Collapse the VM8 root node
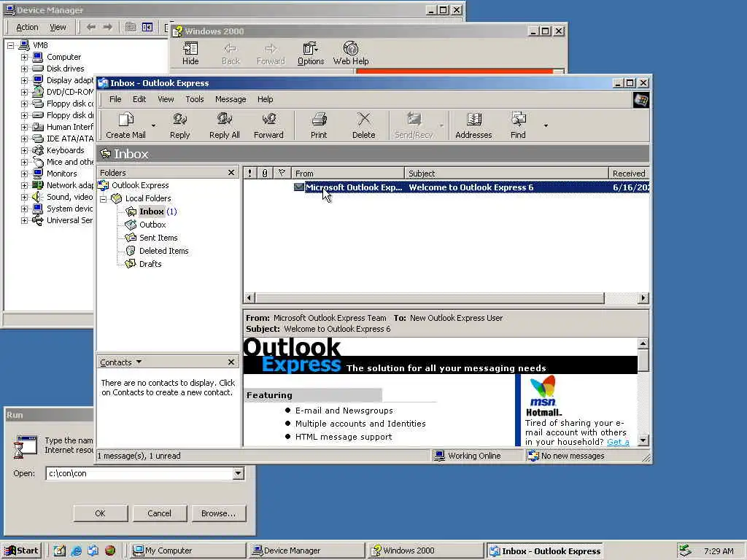The width and height of the screenshot is (747, 560). coord(10,45)
